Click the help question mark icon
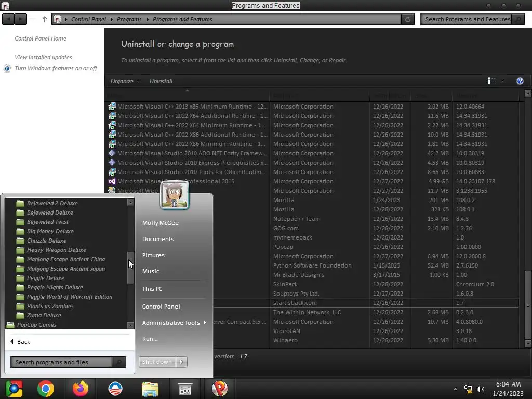 [520, 81]
